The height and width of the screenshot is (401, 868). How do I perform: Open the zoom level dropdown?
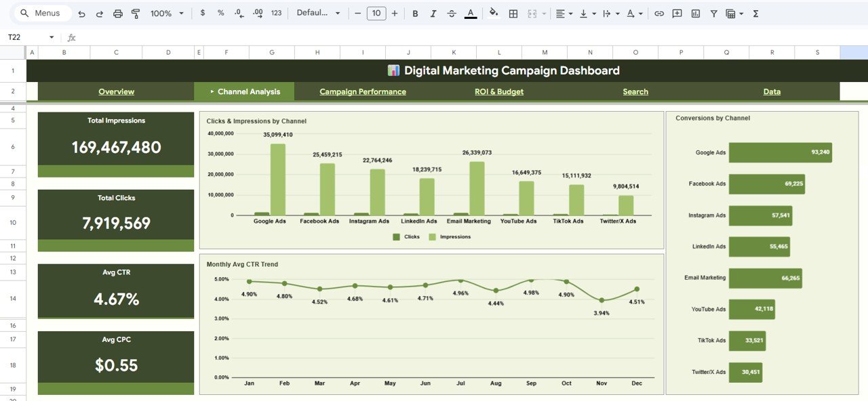pyautogui.click(x=166, y=13)
